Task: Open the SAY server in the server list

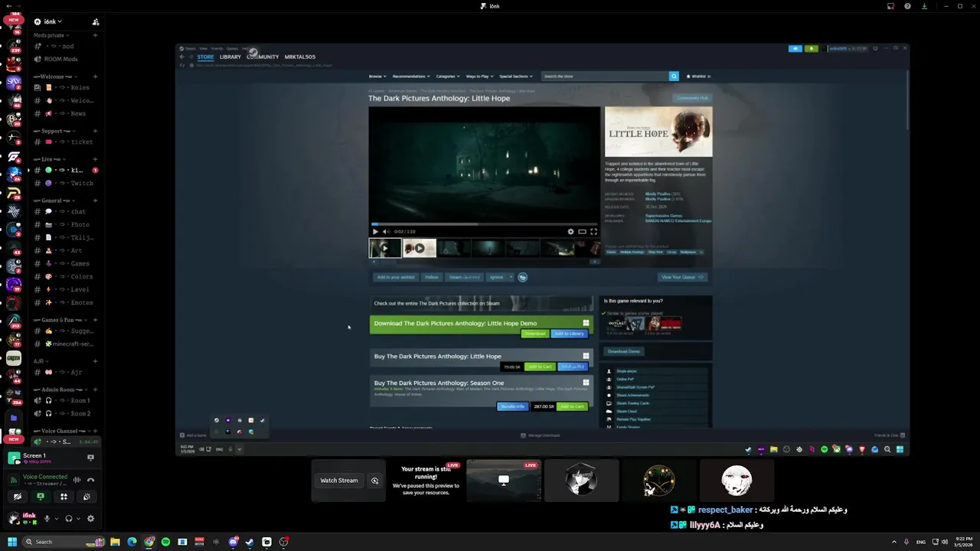Action: [x=14, y=82]
